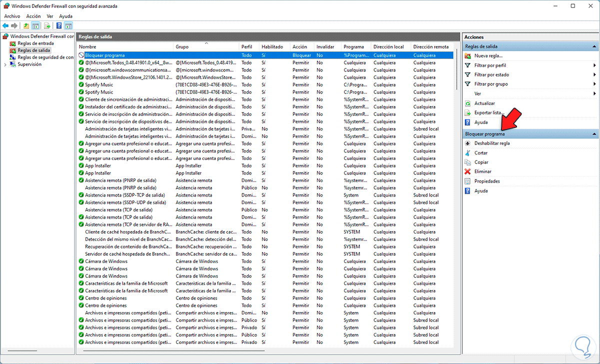
Task: Sort by the Nombre column header
Action: (125, 46)
